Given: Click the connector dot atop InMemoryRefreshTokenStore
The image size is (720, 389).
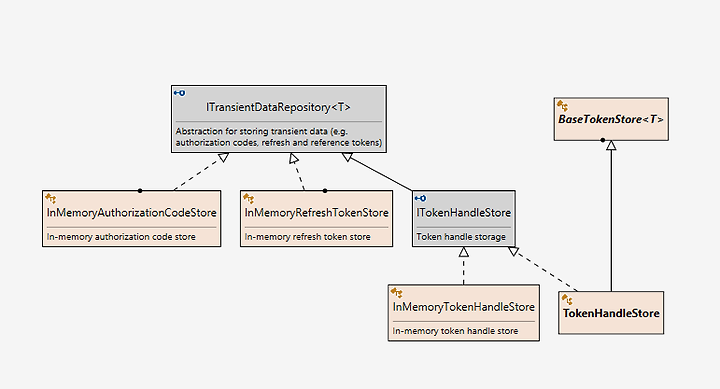Looking at the screenshot, I should (x=325, y=191).
